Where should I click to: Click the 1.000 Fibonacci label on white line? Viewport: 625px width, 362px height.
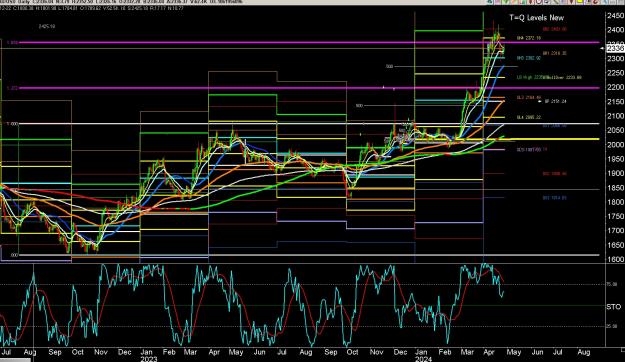[x=12, y=124]
